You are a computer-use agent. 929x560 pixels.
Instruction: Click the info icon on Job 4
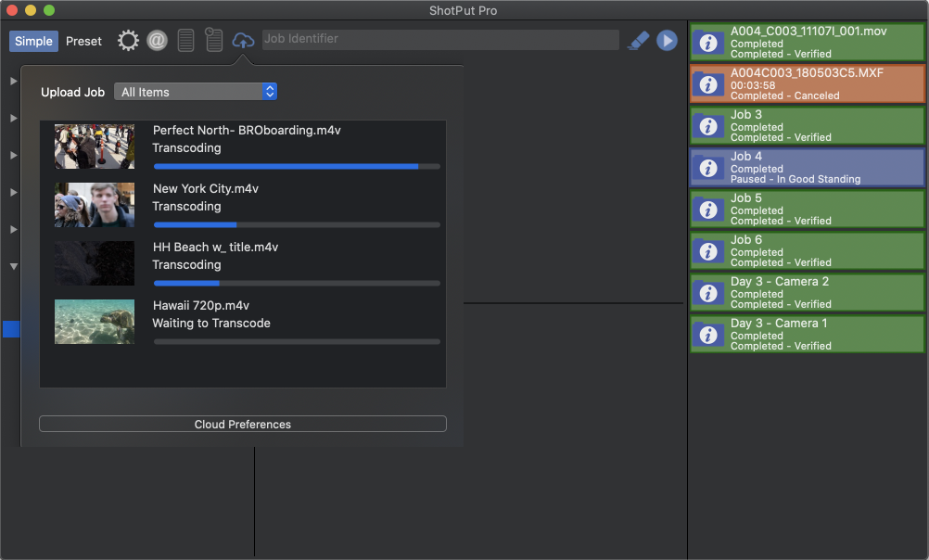(708, 167)
